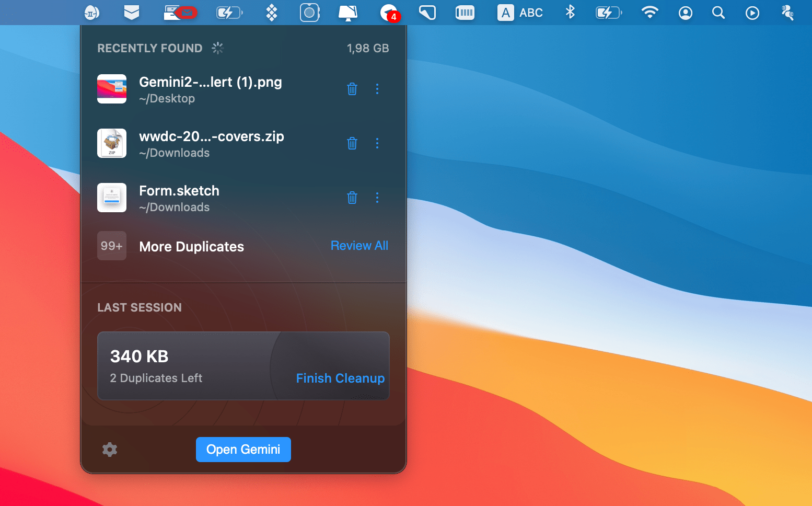Screen dimensions: 812x506
Task: Open more options for wwdc covers.zip
Action: tap(377, 143)
